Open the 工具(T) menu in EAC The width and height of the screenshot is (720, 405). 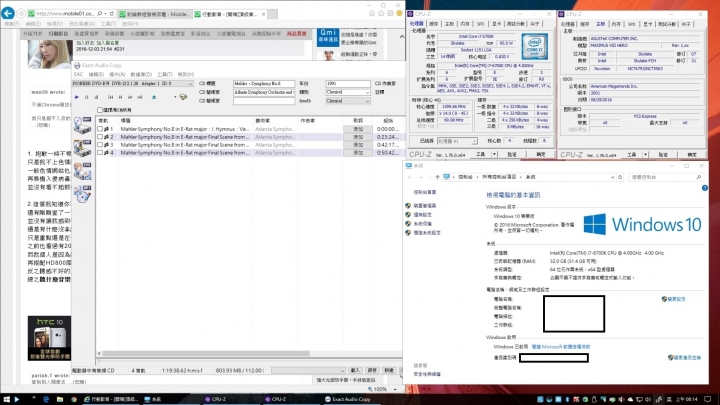(164, 74)
